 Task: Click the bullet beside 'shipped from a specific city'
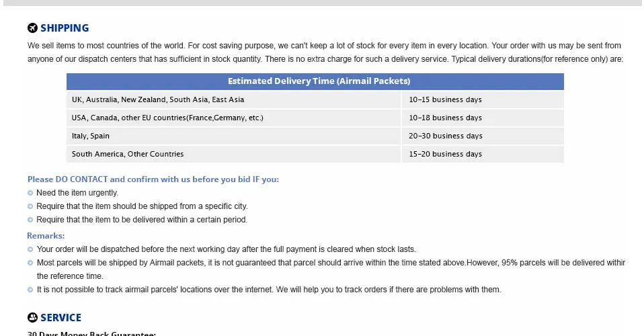click(x=30, y=206)
